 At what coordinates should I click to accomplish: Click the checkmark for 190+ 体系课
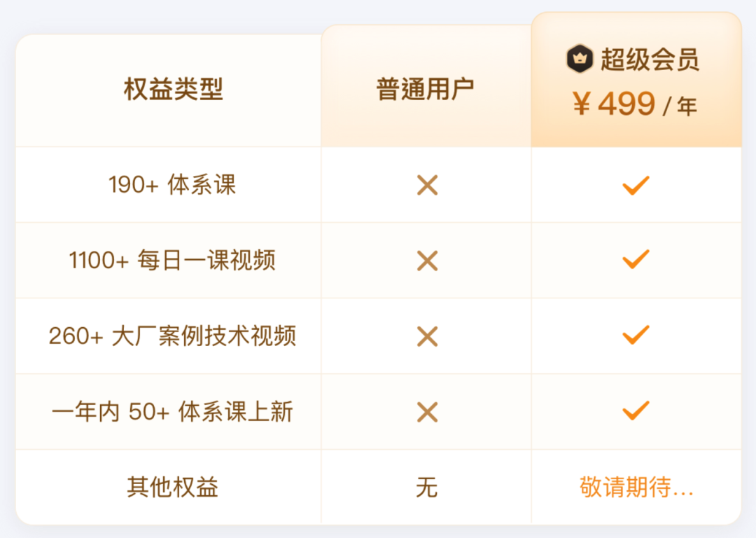pyautogui.click(x=636, y=185)
